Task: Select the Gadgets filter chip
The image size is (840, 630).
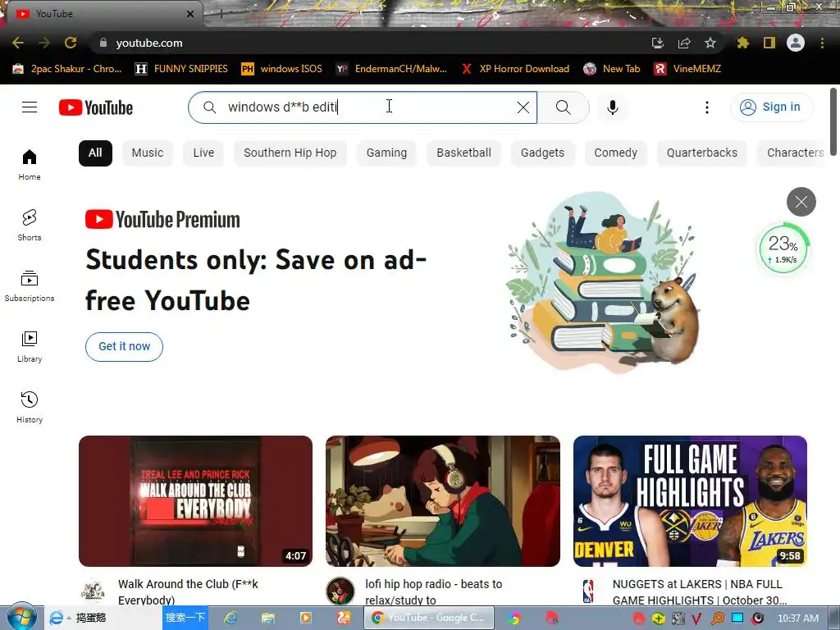Action: 543,153
